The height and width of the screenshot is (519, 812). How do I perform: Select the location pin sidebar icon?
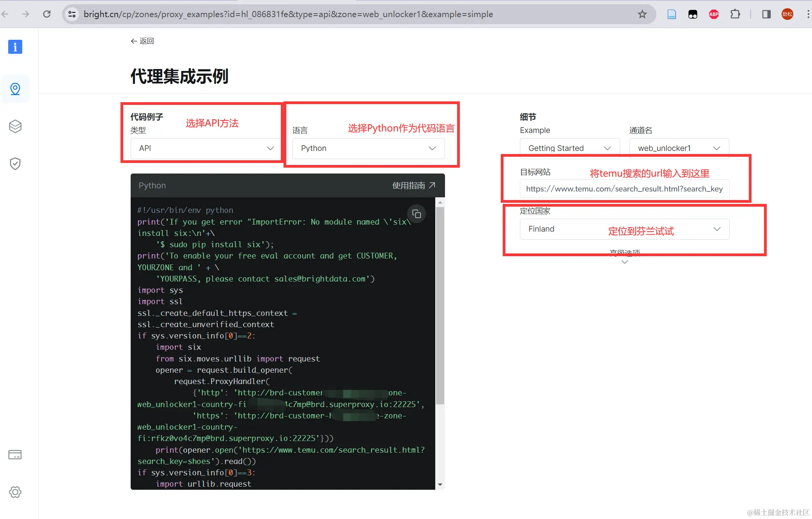click(x=15, y=89)
